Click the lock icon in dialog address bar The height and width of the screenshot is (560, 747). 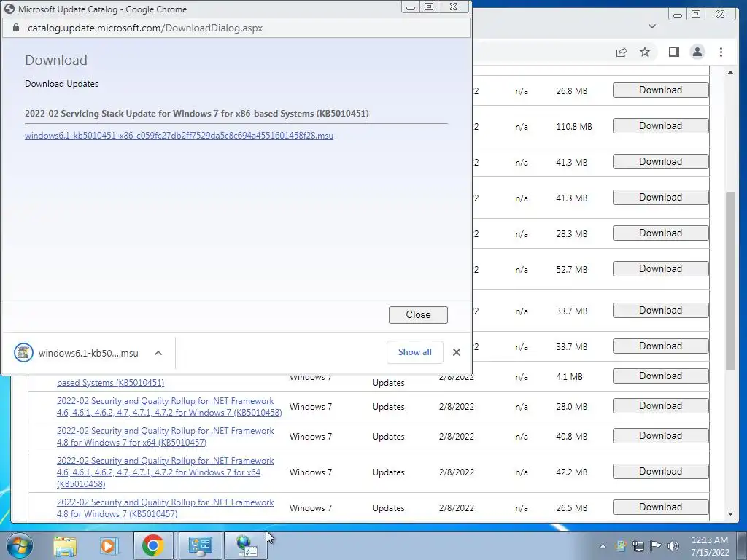point(16,28)
